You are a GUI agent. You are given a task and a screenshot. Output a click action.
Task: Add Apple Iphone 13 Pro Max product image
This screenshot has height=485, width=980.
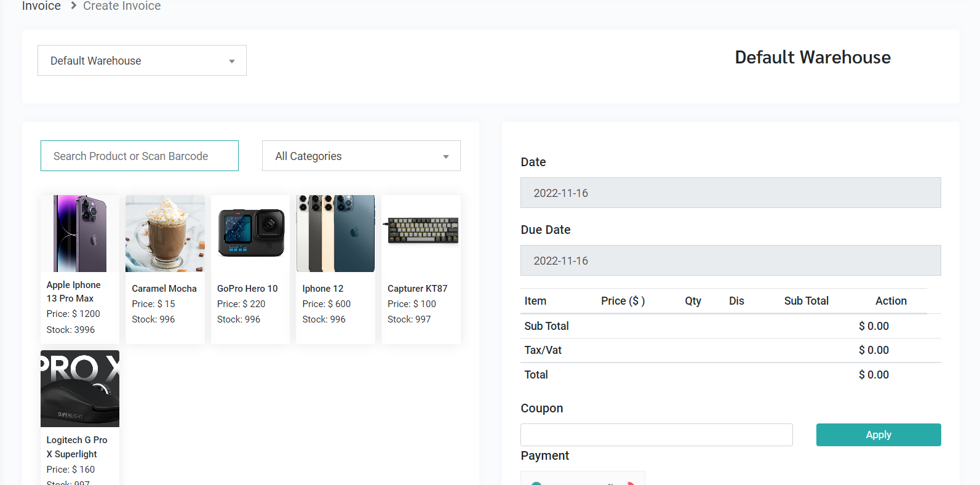pyautogui.click(x=80, y=234)
